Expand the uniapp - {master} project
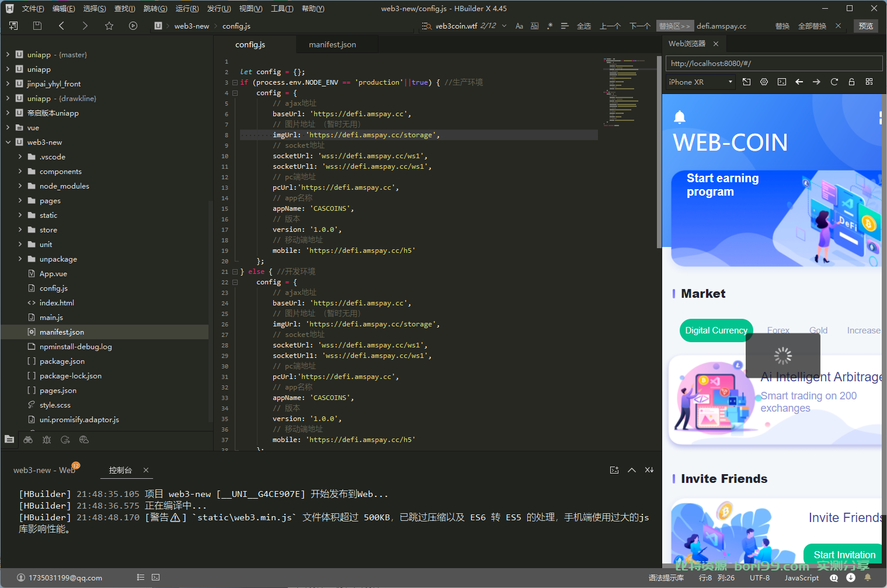Viewport: 887px width, 588px height. [x=8, y=54]
